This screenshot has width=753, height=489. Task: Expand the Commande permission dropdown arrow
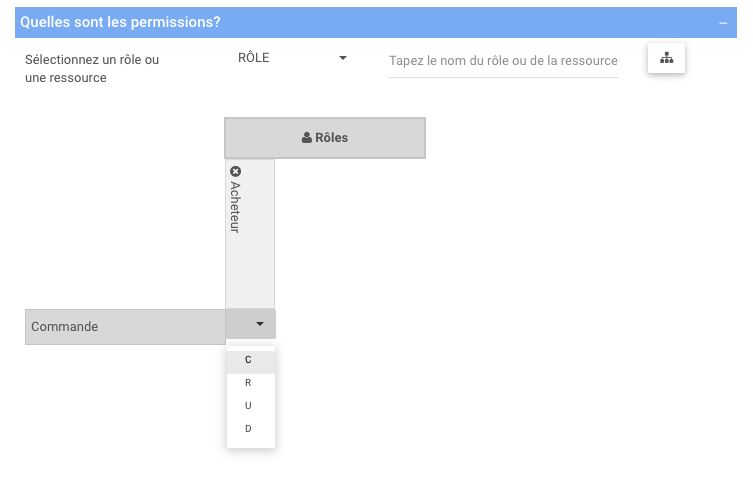(259, 324)
